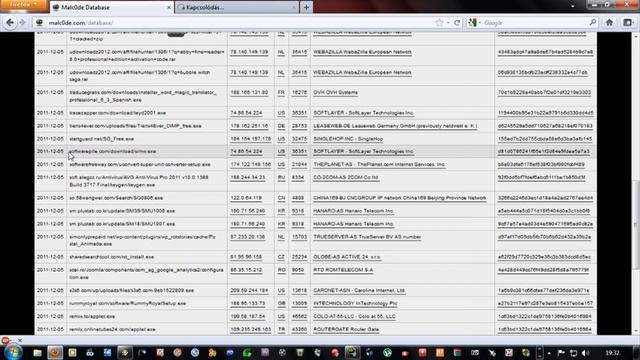
Task: Close the Malc0de Database tab
Action: pyautogui.click(x=169, y=7)
